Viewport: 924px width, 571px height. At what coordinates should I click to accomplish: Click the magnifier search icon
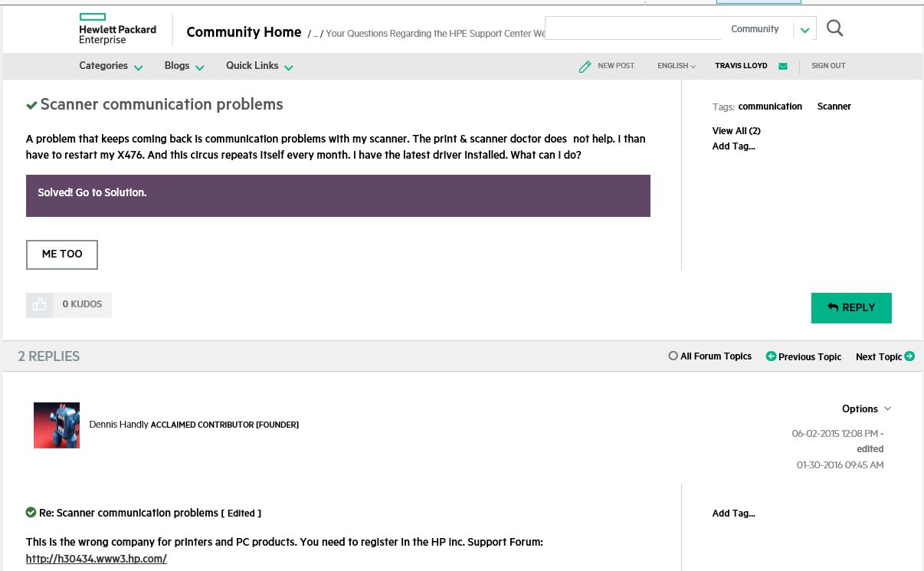(835, 28)
